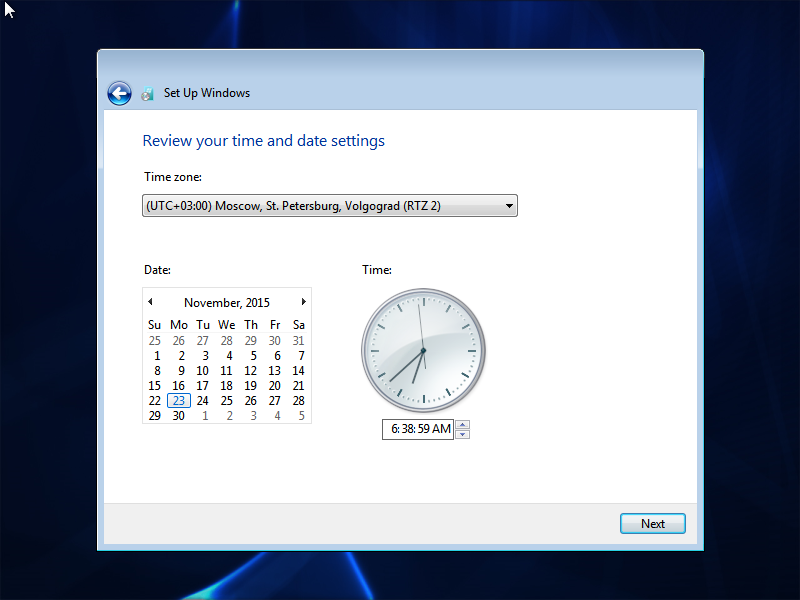
Task: Select November 18 in the calendar
Action: [x=227, y=386]
